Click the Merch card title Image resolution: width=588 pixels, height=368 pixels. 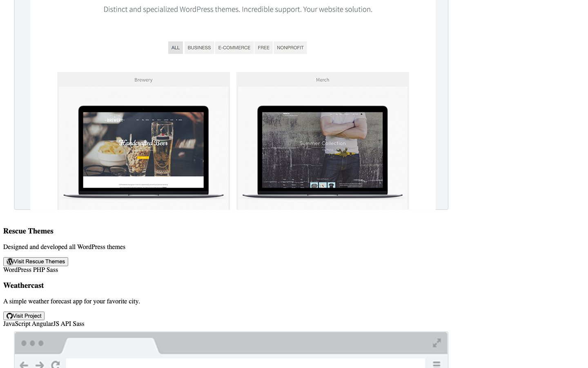coord(323,80)
